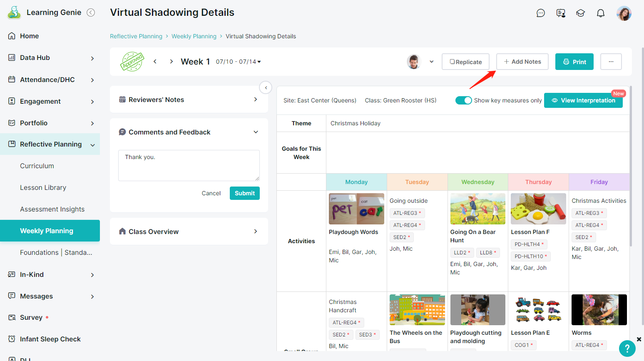Click the Portfolio icon in the sidebar
Screen dimensions: 644x361
[x=12, y=122]
